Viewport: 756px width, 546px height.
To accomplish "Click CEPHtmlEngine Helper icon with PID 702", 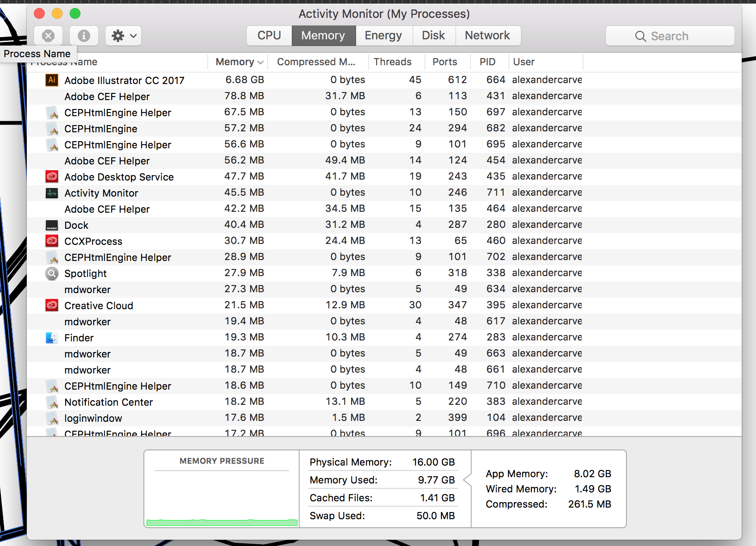I will tap(52, 257).
